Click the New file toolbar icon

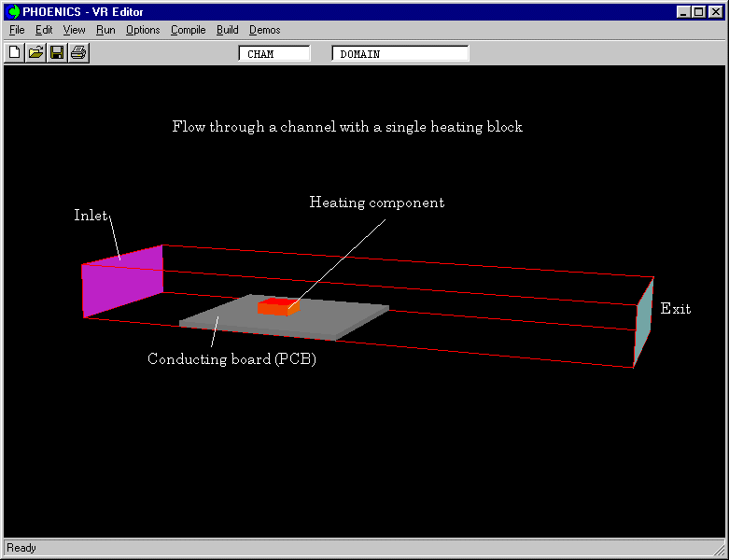[x=15, y=53]
